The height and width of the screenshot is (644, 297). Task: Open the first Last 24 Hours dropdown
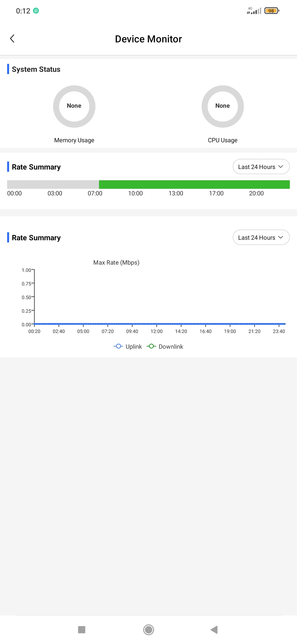pyautogui.click(x=261, y=167)
